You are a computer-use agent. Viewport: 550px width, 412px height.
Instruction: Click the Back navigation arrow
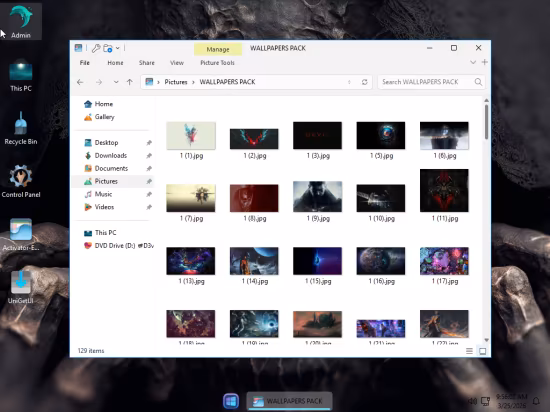(80, 82)
